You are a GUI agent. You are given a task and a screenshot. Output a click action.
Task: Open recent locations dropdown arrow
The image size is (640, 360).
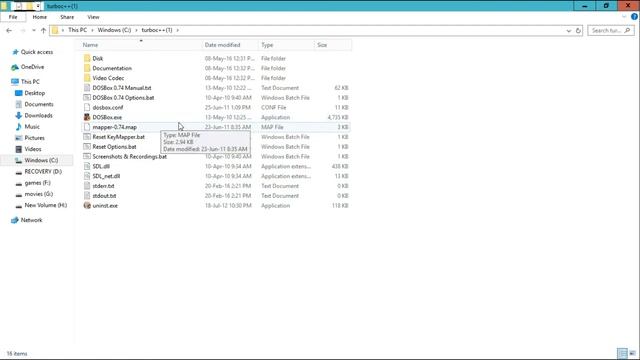click(33, 31)
